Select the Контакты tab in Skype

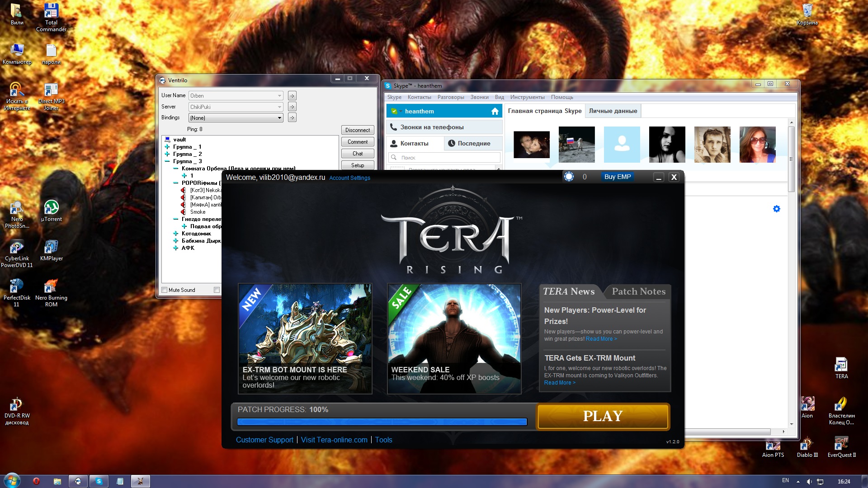pos(415,143)
